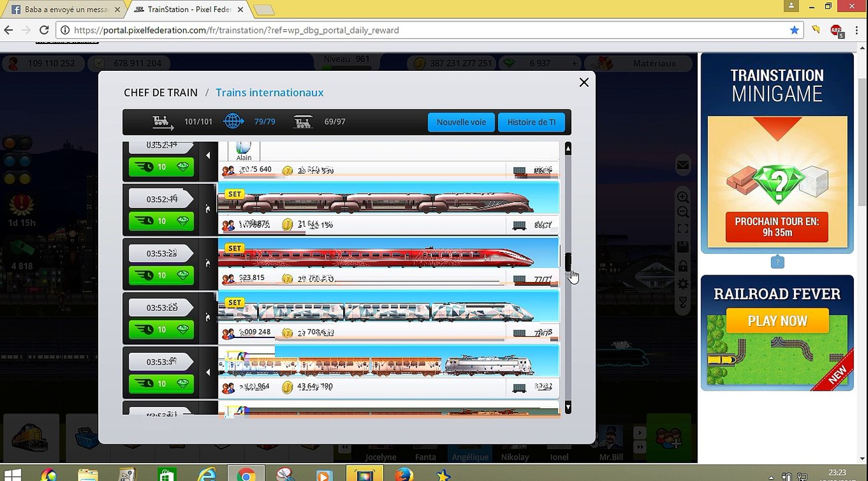This screenshot has height=481, width=868.
Task: Toggle fullscreen game mode
Action: click(682, 228)
